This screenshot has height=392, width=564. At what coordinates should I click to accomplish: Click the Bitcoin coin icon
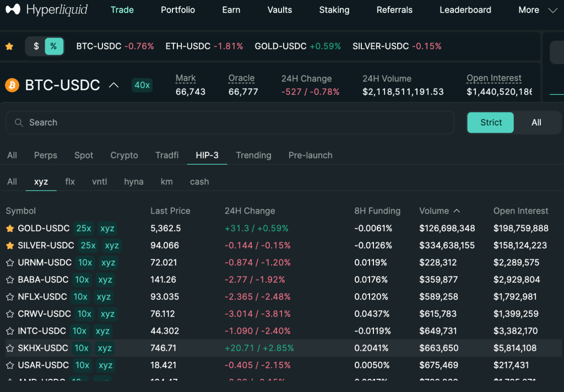pyautogui.click(x=12, y=85)
